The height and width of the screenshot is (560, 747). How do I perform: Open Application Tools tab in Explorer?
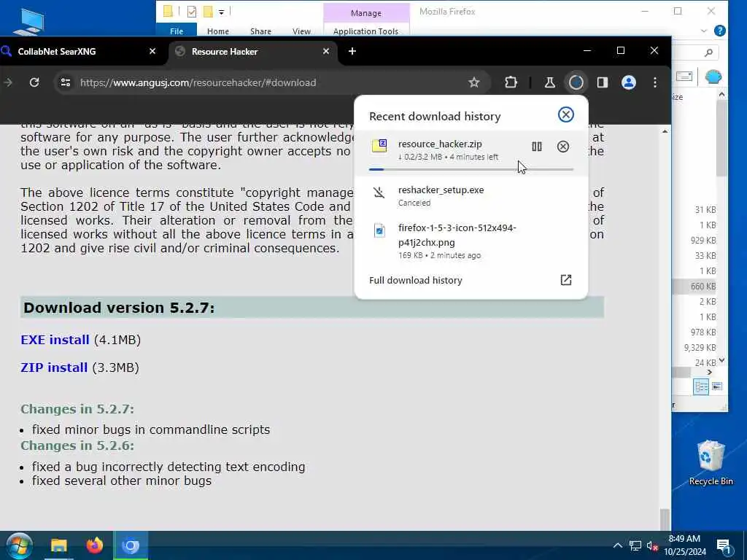365,31
